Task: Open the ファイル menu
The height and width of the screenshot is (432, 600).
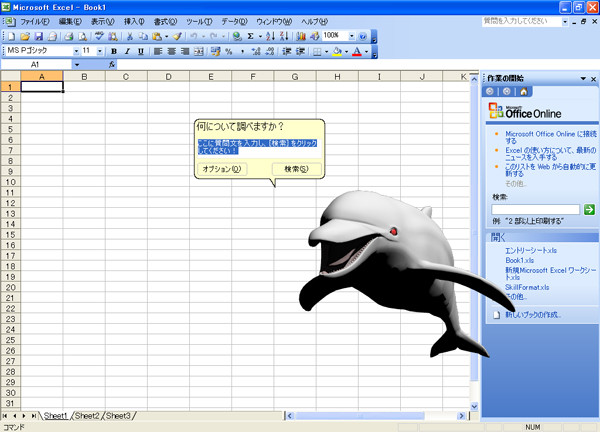Action: [x=34, y=22]
